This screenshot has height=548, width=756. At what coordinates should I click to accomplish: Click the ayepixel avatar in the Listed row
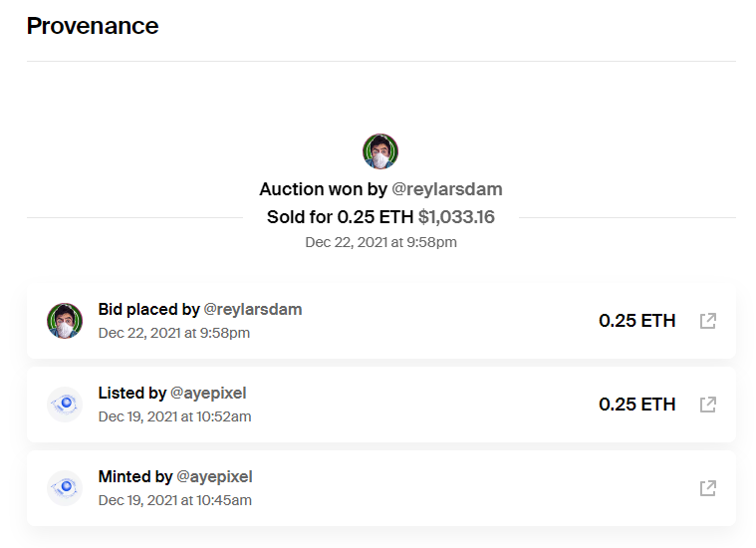point(65,405)
